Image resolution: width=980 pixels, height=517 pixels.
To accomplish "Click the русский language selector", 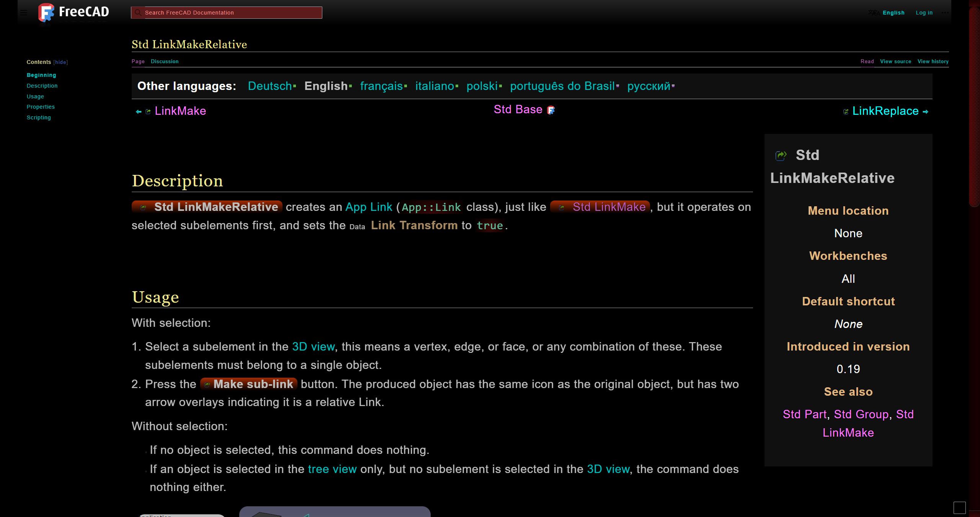I will (x=648, y=85).
